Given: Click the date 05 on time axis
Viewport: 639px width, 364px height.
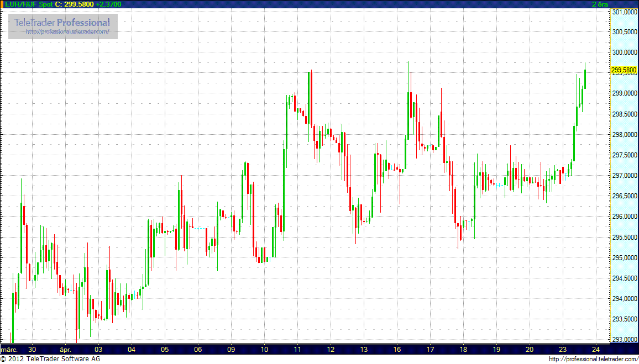Looking at the screenshot, I should [x=165, y=349].
